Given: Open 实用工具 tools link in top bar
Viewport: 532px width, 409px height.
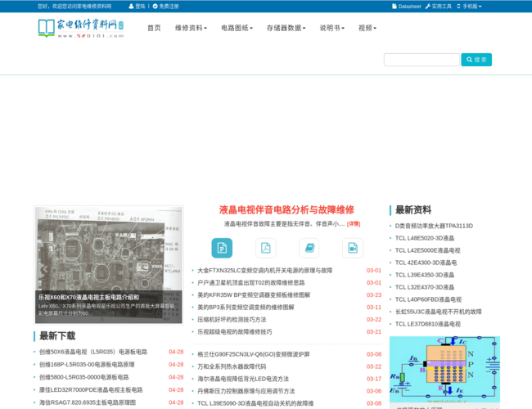Looking at the screenshot, I should [x=438, y=6].
